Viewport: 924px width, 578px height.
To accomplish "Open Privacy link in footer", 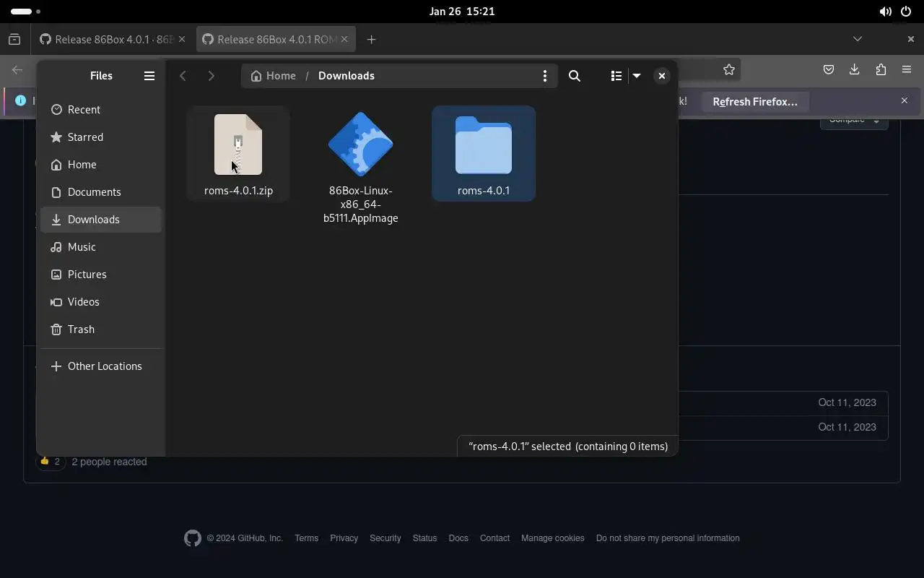I will click(x=344, y=538).
